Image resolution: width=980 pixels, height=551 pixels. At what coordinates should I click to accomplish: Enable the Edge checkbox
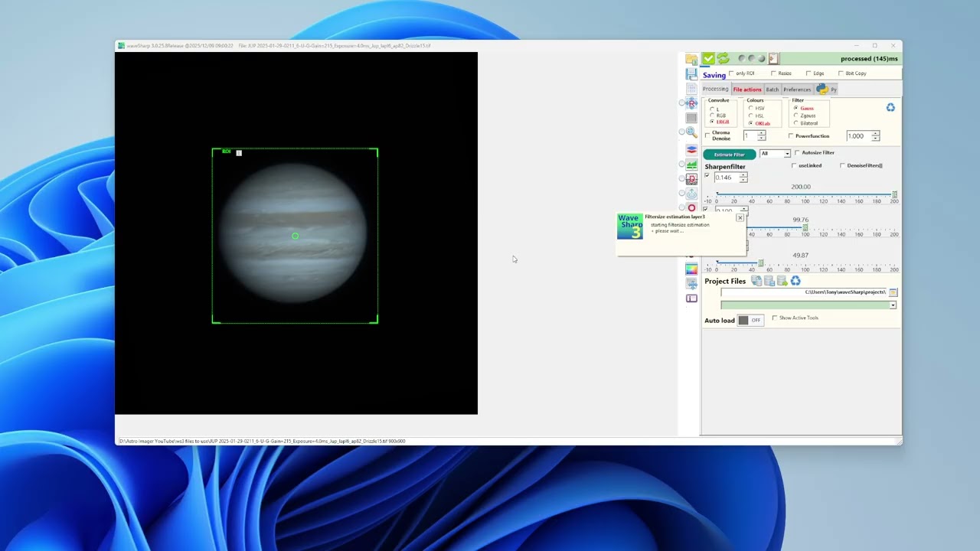[x=808, y=73]
